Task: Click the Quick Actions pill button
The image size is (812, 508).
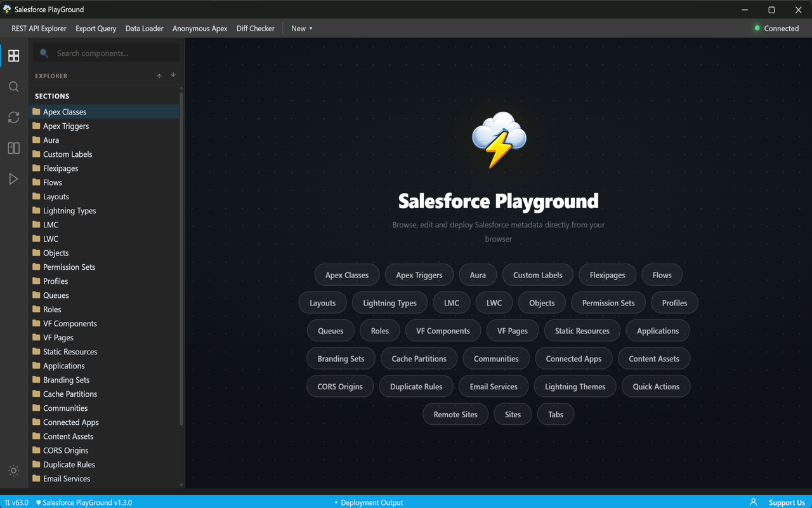Action: pyautogui.click(x=656, y=387)
